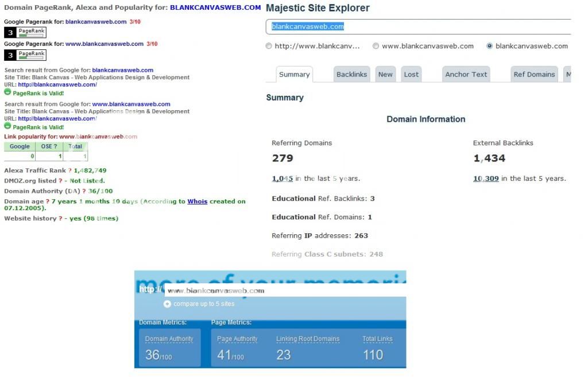This screenshot has width=588, height=379.
Task: Click the Total Links label in the metrics panel
Action: 377,339
